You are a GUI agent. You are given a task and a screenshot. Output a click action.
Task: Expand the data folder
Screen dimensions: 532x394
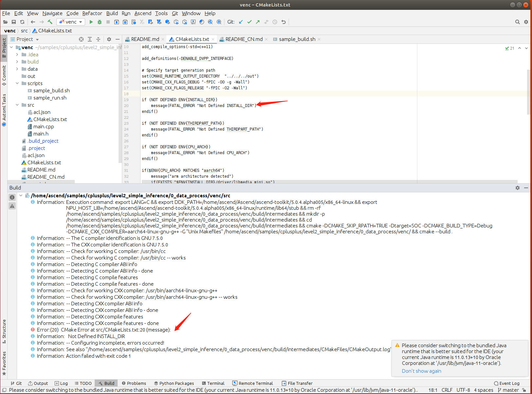17,69
